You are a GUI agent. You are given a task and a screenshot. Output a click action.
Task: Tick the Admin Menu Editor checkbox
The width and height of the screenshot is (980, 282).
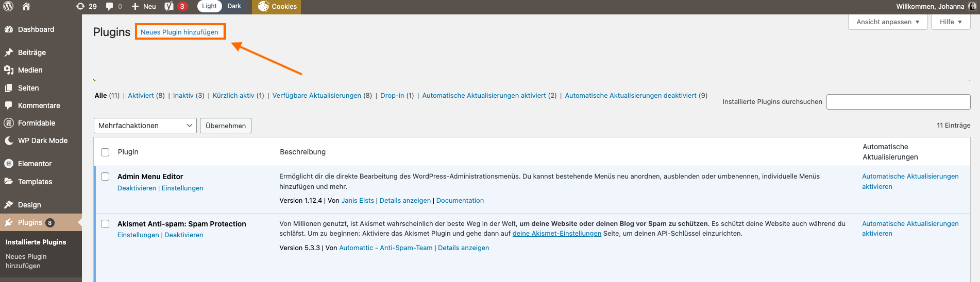(105, 177)
